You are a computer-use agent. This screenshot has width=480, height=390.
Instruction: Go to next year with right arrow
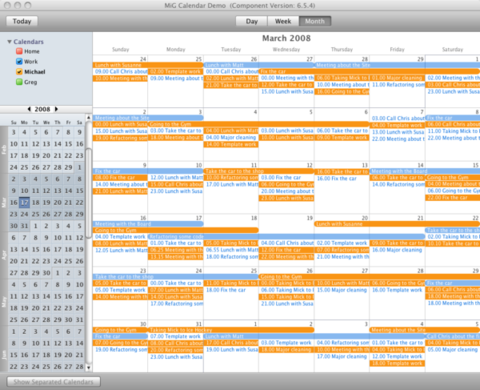(56, 109)
